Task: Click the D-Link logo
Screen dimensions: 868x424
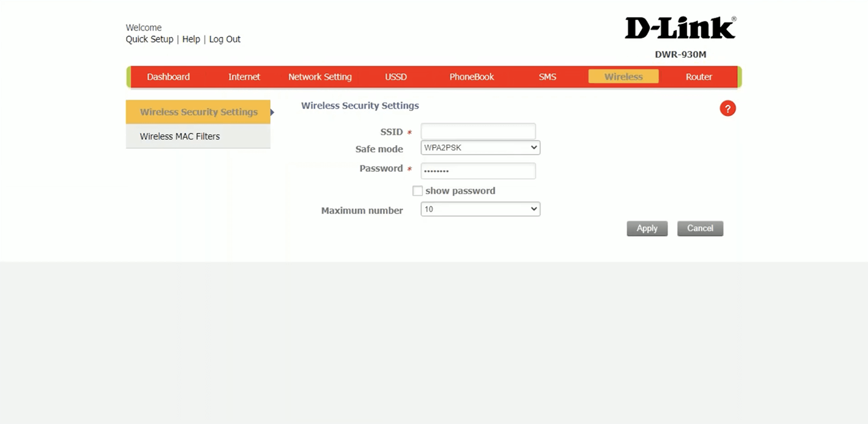Action: [x=680, y=28]
